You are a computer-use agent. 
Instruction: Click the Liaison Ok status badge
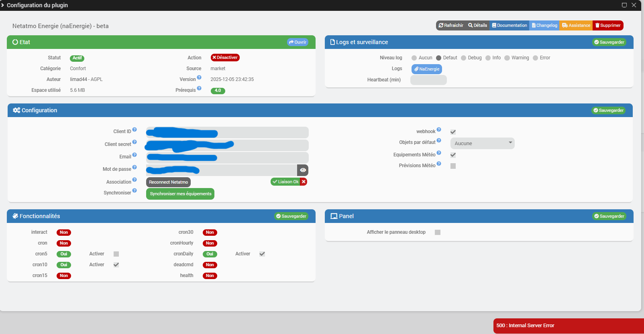pos(285,182)
